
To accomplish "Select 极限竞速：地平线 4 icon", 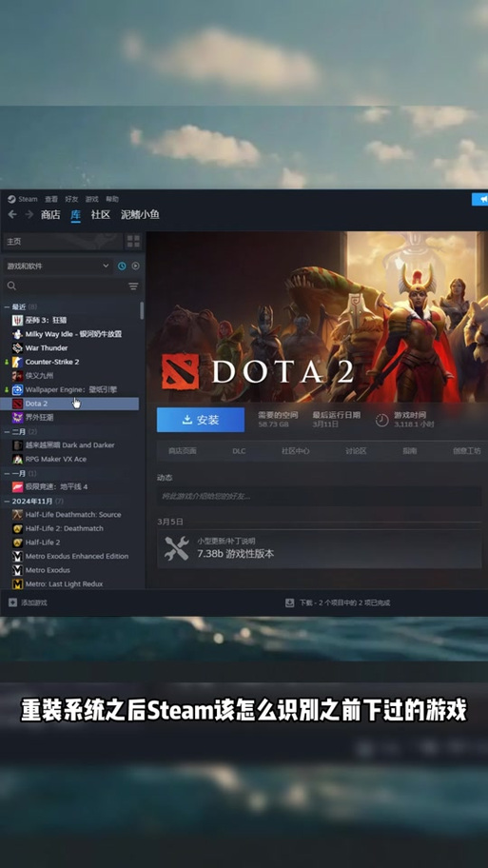I will pos(18,486).
